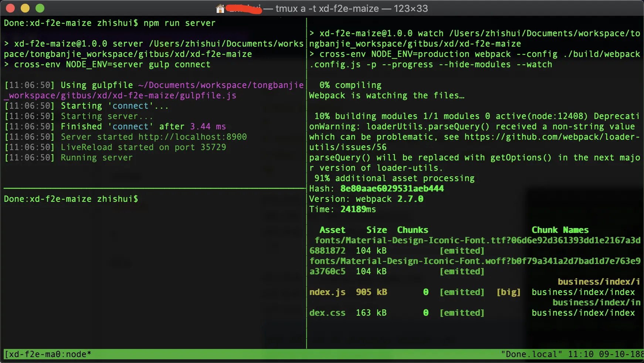Click the 'Chunks' column header
The height and width of the screenshot is (363, 644).
point(413,230)
